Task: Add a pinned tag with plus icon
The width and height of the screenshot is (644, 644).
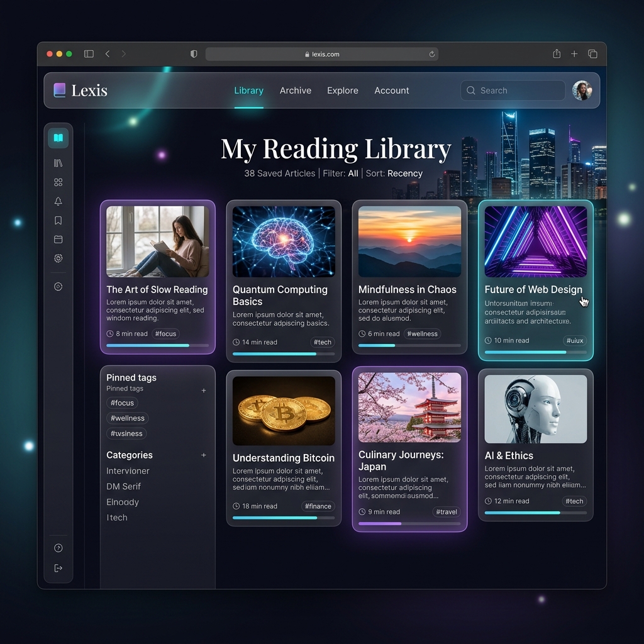Action: pyautogui.click(x=204, y=391)
